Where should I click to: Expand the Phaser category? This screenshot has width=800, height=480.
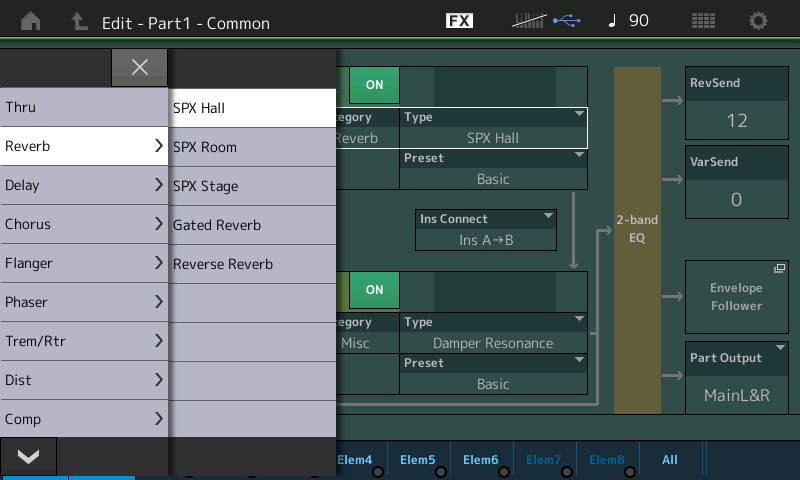coord(84,302)
